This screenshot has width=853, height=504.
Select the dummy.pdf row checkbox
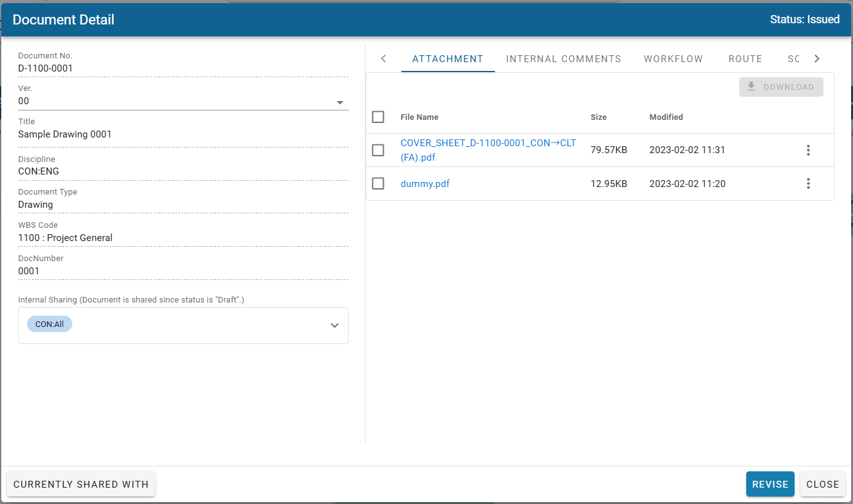378,183
